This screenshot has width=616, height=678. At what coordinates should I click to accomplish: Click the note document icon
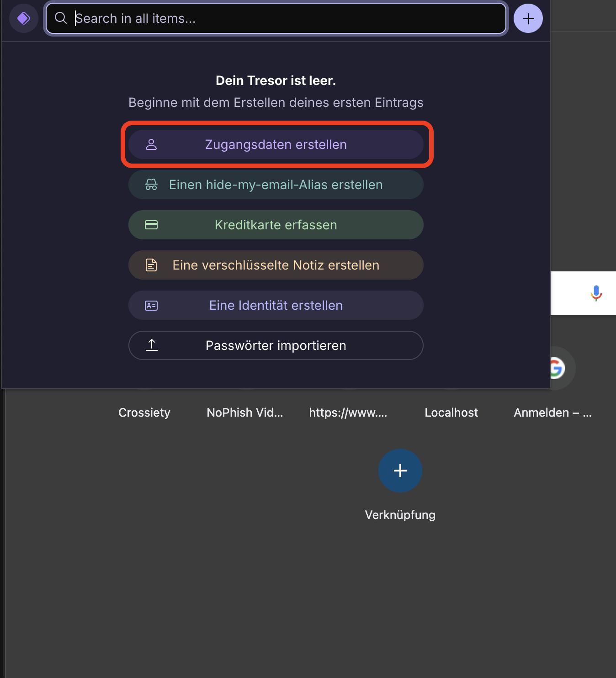point(151,265)
